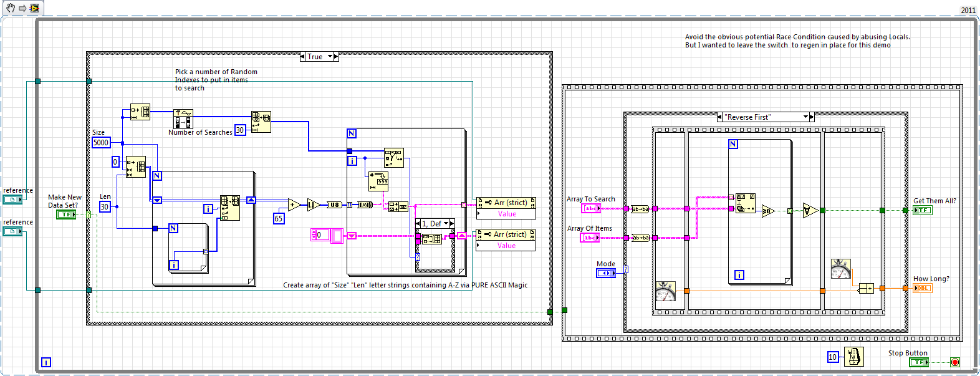
Task: Toggle the Make New Data Set? boolean terminal
Action: [66, 215]
